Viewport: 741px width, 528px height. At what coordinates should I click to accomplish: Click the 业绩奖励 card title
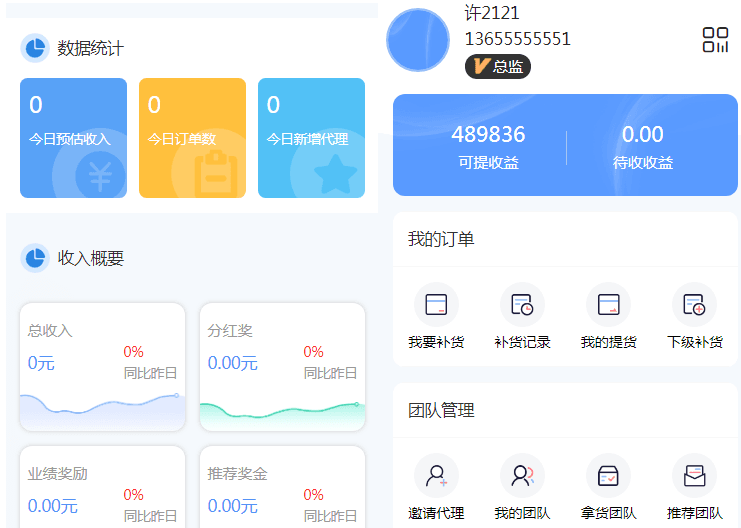(57, 473)
